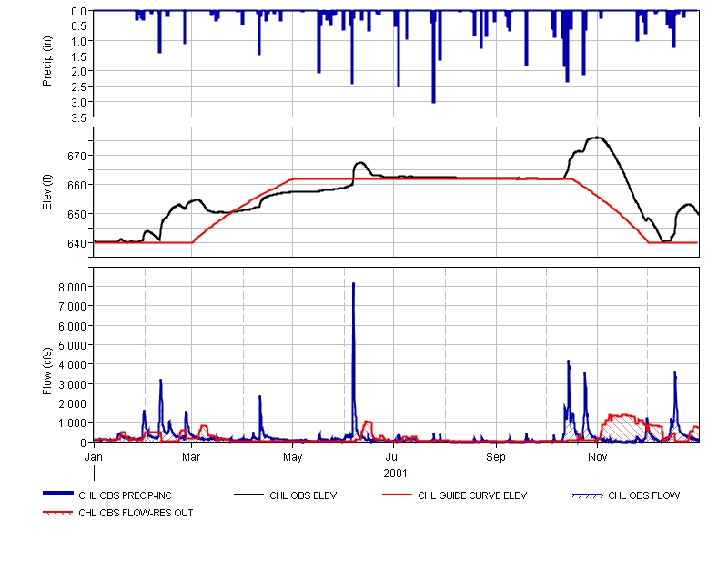
Task: Click the Mar tick label on time axis
Action: [x=191, y=457]
